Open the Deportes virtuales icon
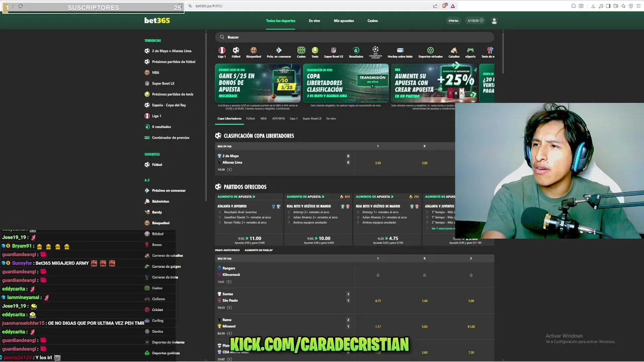 tap(430, 50)
